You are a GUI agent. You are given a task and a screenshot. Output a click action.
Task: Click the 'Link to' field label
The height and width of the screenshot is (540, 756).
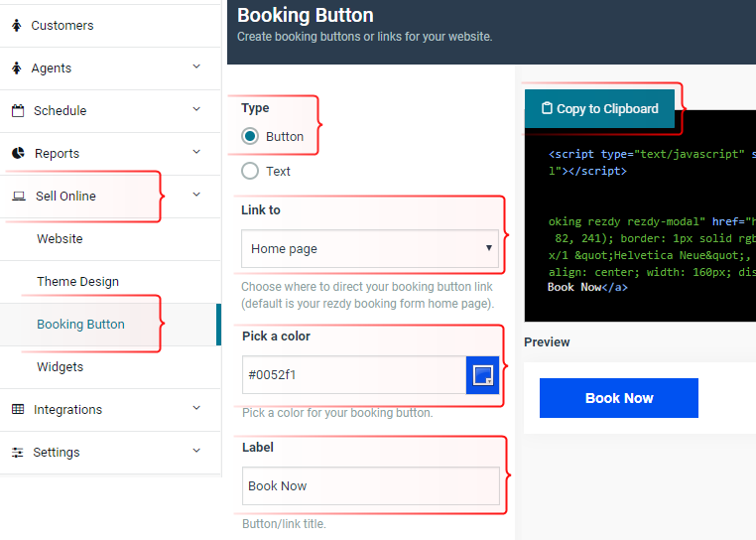coord(260,209)
